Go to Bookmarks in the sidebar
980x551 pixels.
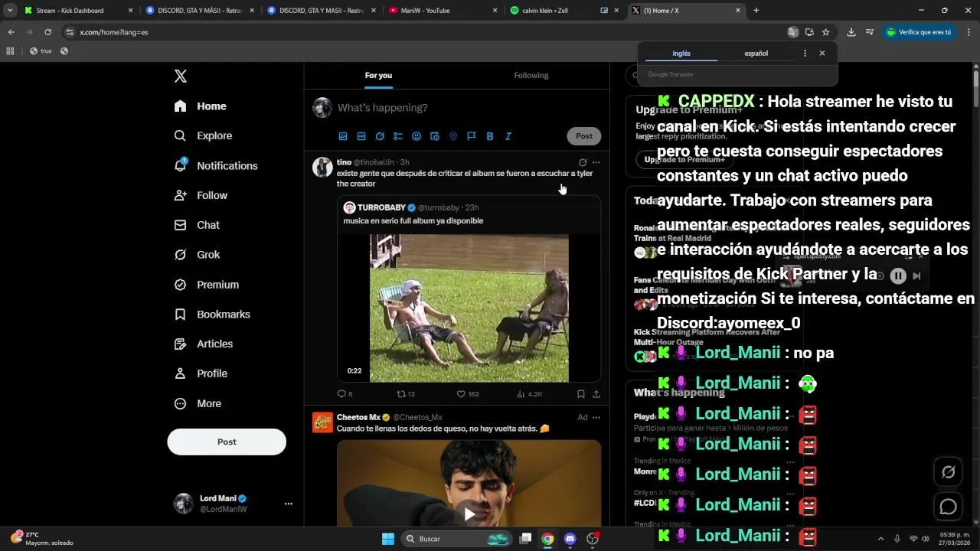pyautogui.click(x=212, y=314)
